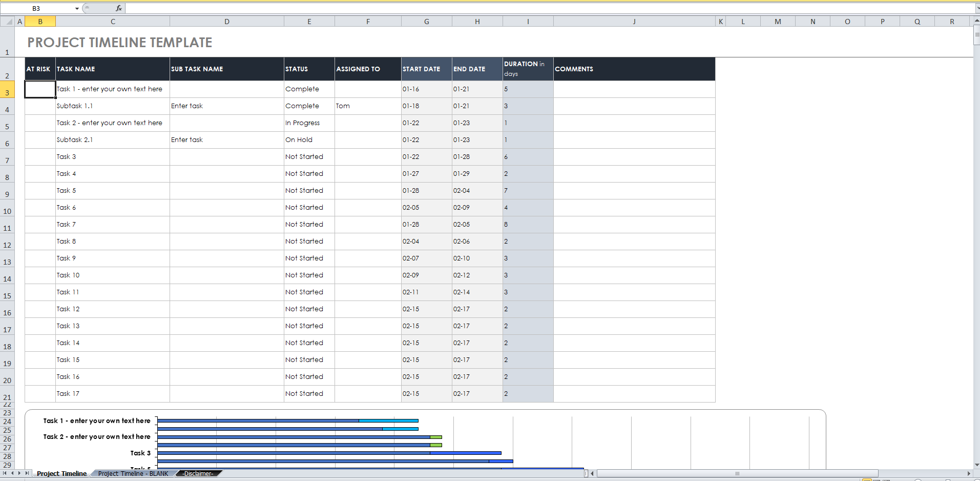Switch to Project Timeline sheet tab
The image size is (980, 481).
pos(61,473)
